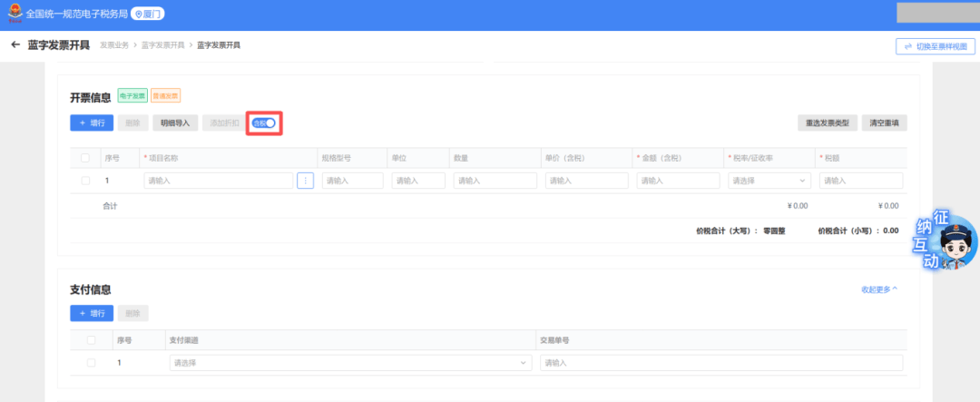980x402 pixels.
Task: Open the 支付渠道 dropdown
Action: point(349,363)
